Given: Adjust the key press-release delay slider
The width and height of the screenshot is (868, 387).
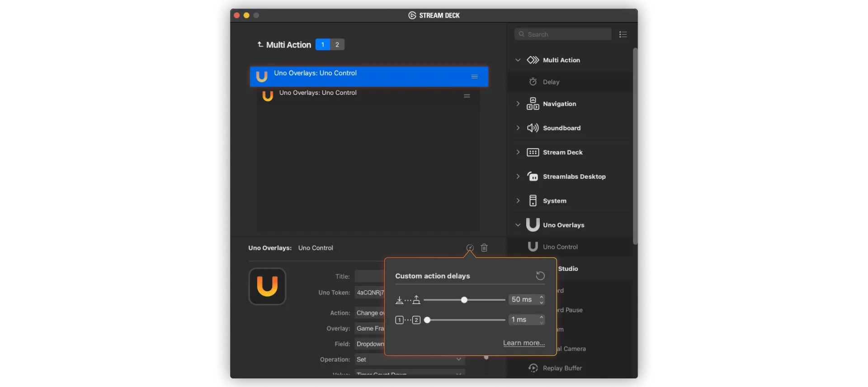Looking at the screenshot, I should click(464, 300).
